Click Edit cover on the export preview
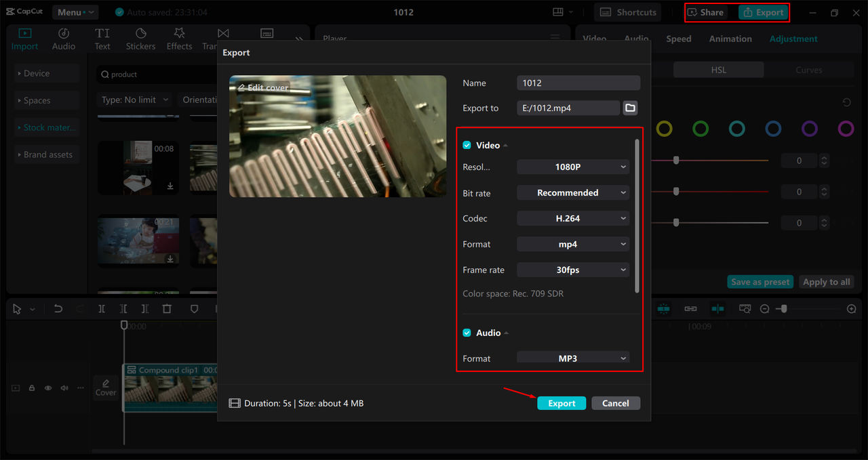 point(262,87)
